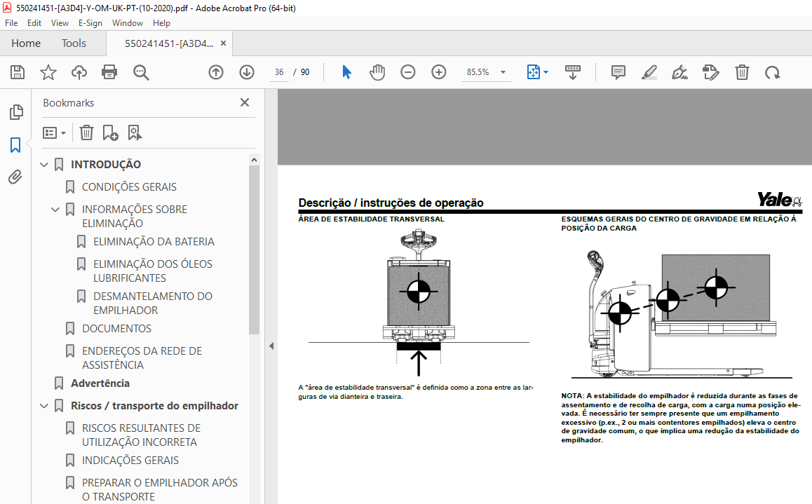
Task: Delete selected bookmark trash icon
Action: [86, 133]
